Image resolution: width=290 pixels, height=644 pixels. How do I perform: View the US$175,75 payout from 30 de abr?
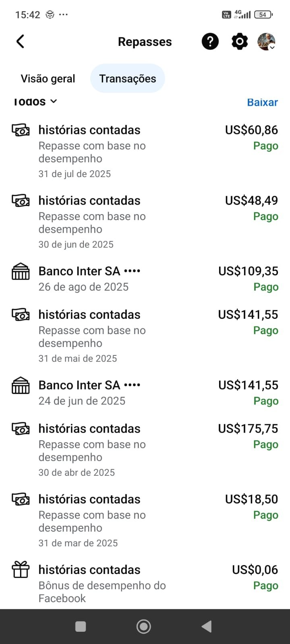pyautogui.click(x=145, y=450)
